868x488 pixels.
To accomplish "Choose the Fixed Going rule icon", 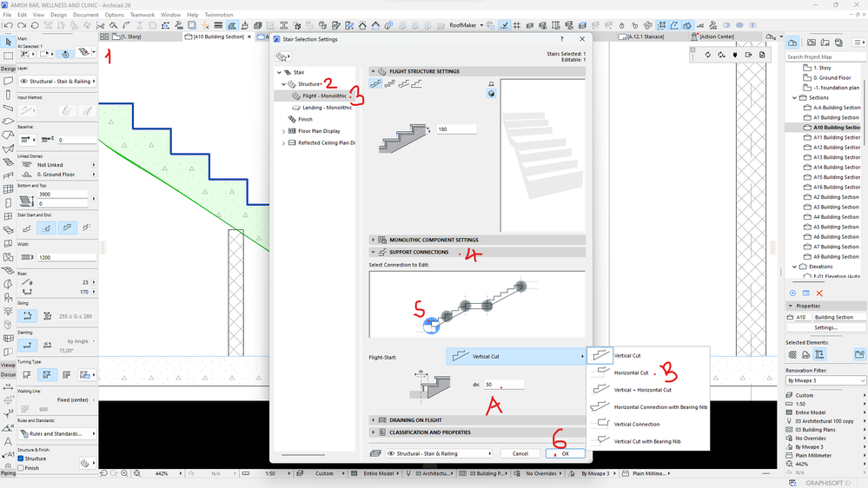I will [27, 316].
